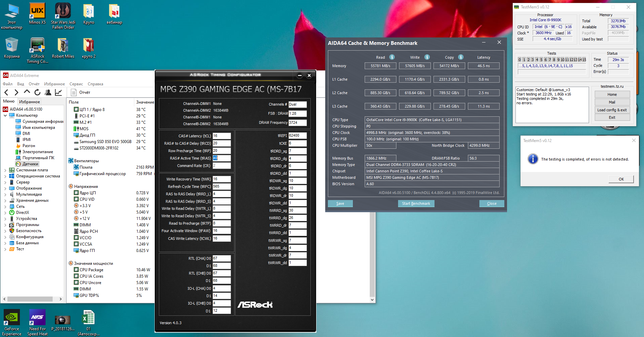This screenshot has height=337, width=644.
Task: Expand the Мультимедиа tree node
Action: (x=5, y=194)
